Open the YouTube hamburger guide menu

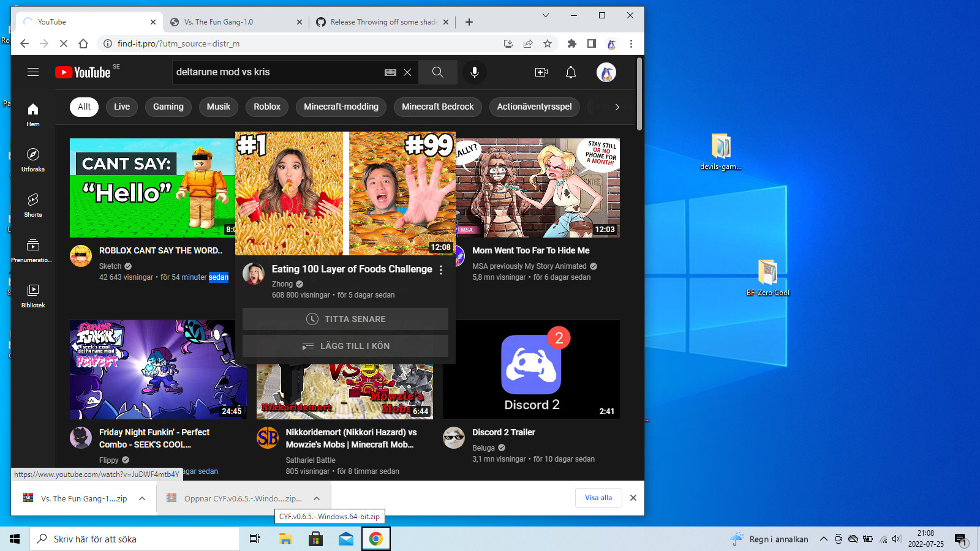(33, 72)
